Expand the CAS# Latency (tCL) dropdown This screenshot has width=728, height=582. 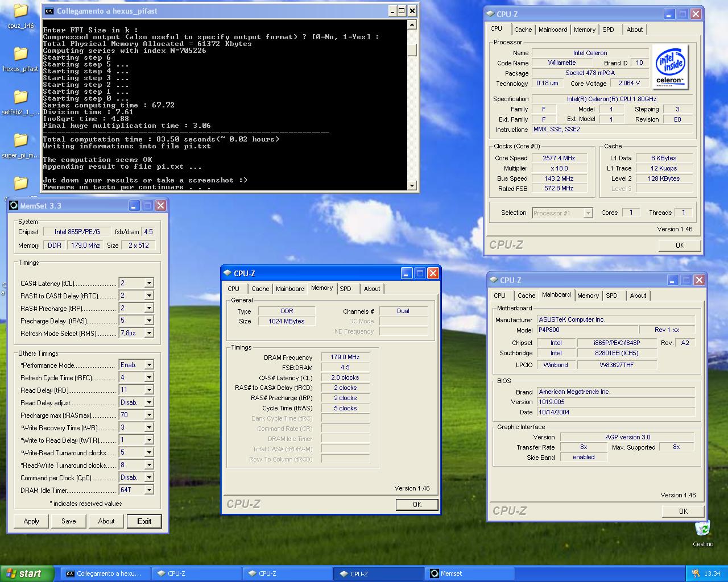(149, 283)
